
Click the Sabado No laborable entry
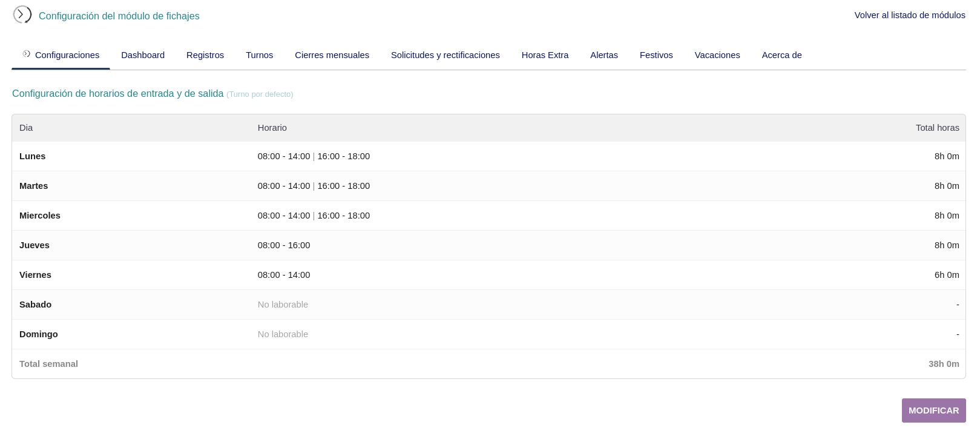pyautogui.click(x=283, y=305)
